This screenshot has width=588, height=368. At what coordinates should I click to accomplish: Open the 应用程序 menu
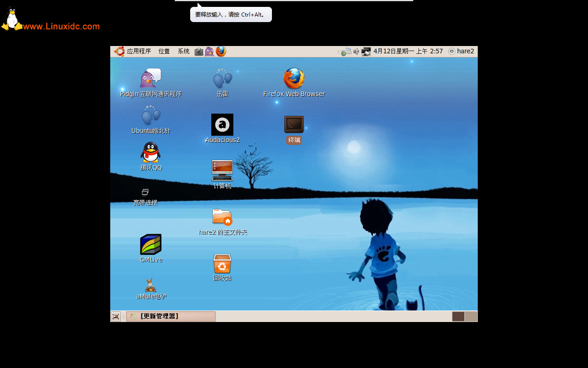coord(133,51)
